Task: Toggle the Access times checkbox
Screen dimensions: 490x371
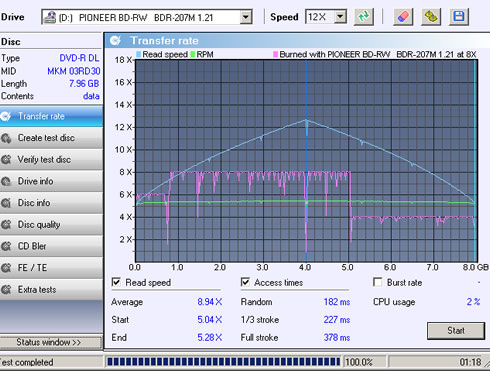Action: (x=245, y=282)
